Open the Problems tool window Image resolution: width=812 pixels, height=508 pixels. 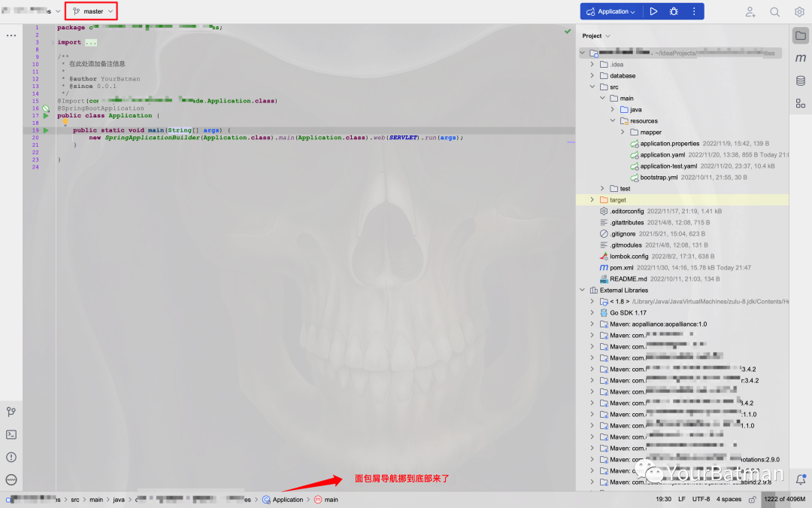[11, 457]
